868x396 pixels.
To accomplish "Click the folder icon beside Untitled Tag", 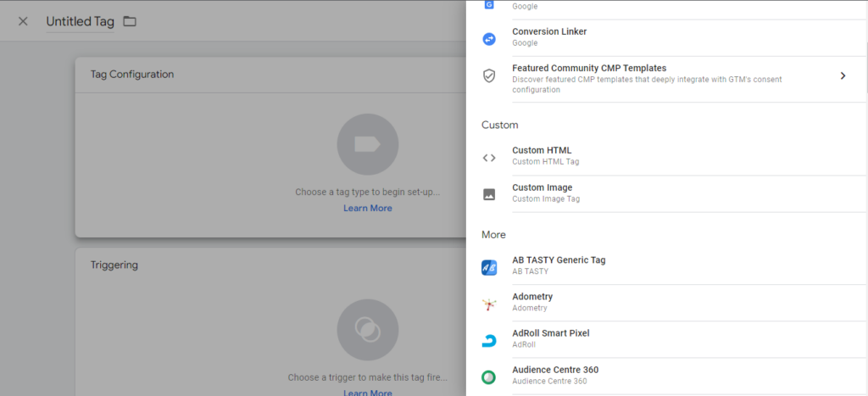I will [130, 21].
